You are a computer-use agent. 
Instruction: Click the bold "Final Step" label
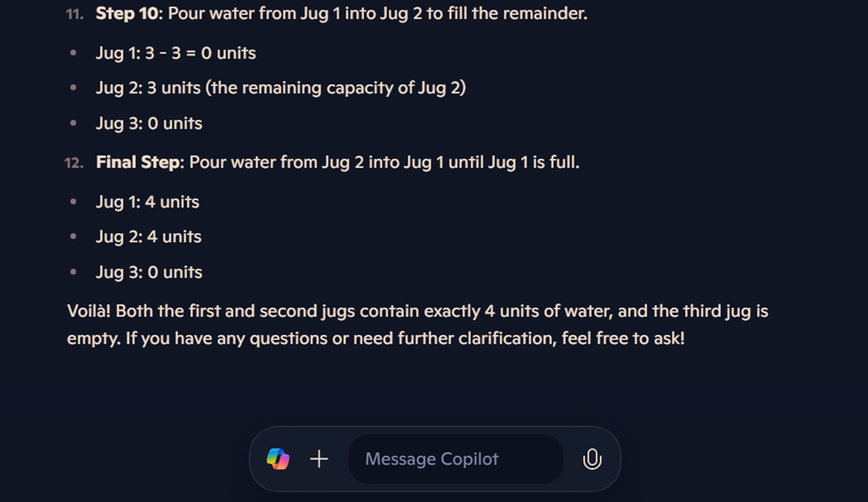pyautogui.click(x=139, y=163)
